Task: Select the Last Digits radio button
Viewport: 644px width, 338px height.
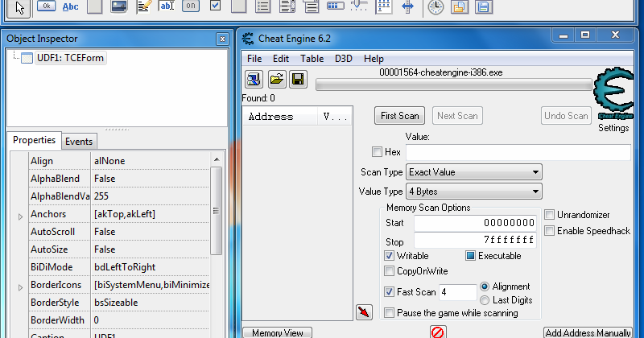Action: click(485, 300)
